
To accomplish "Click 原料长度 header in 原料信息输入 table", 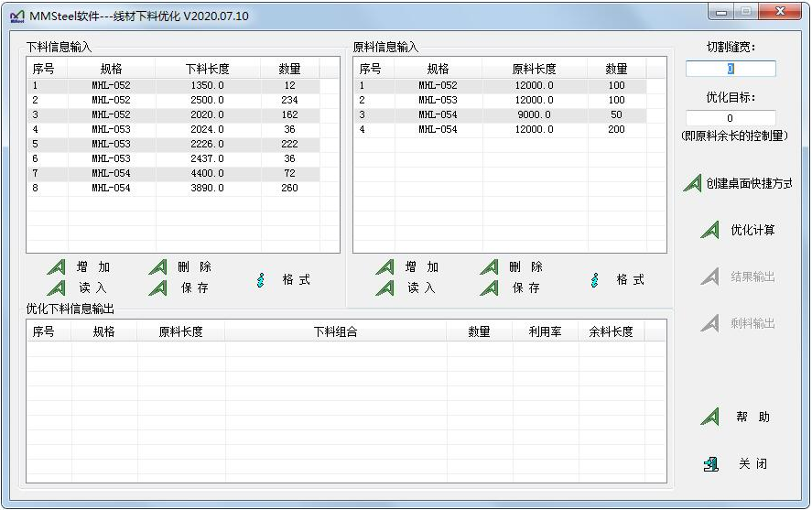I will coord(535,69).
